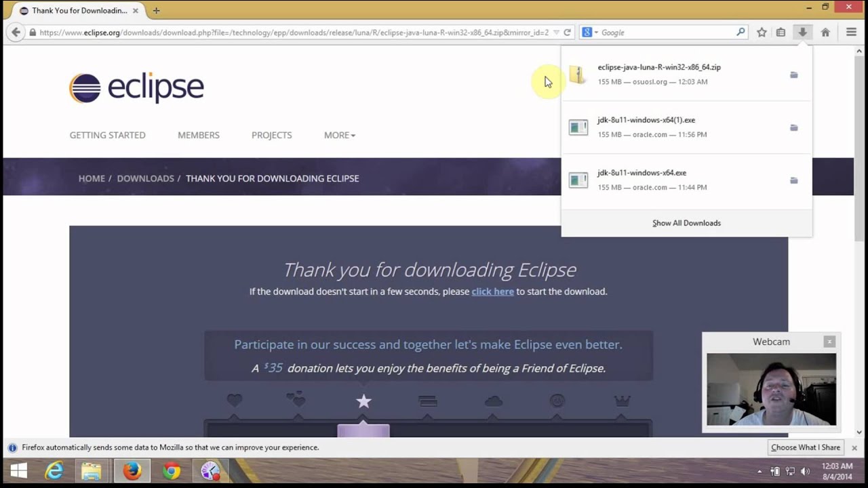Viewport: 868px width, 488px height.
Task: Show hidden system tray icons arrow
Action: 759,472
